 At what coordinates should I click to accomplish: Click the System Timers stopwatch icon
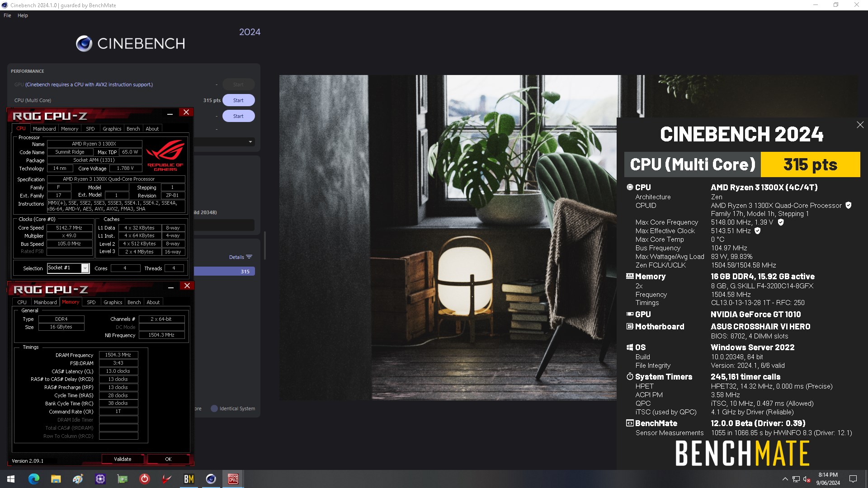630,376
